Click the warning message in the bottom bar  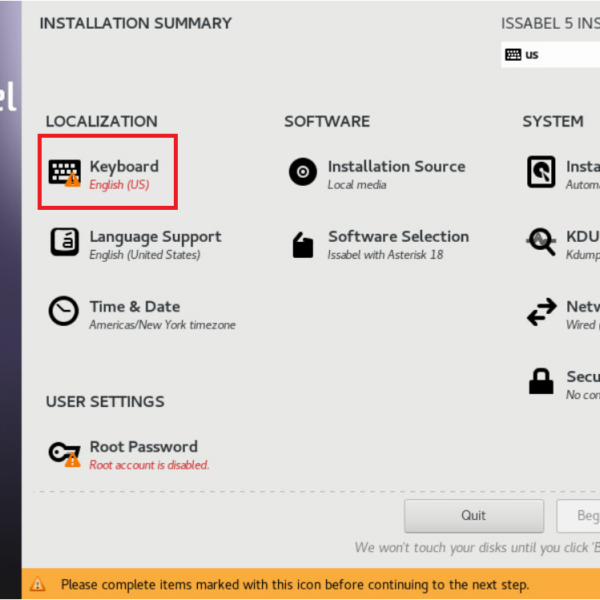click(295, 584)
